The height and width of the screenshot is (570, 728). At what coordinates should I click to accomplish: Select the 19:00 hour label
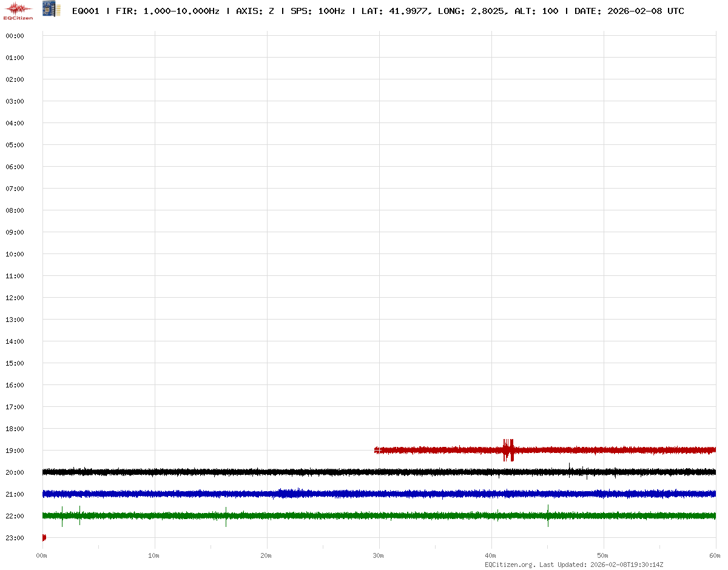(x=15, y=451)
